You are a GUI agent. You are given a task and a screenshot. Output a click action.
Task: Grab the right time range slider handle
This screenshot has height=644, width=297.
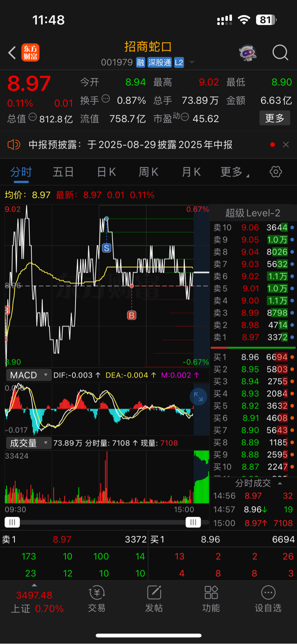(x=193, y=522)
